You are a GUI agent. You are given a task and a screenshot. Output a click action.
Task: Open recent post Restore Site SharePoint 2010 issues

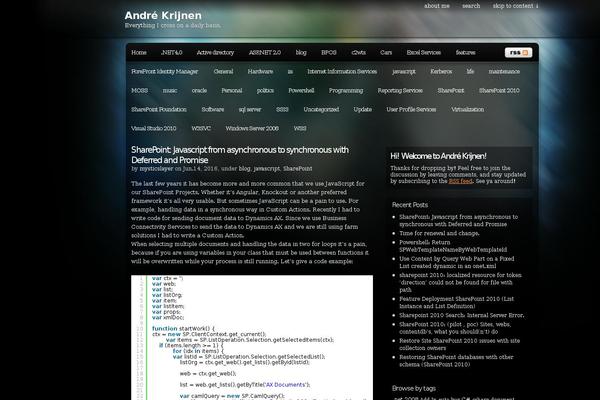click(x=460, y=344)
